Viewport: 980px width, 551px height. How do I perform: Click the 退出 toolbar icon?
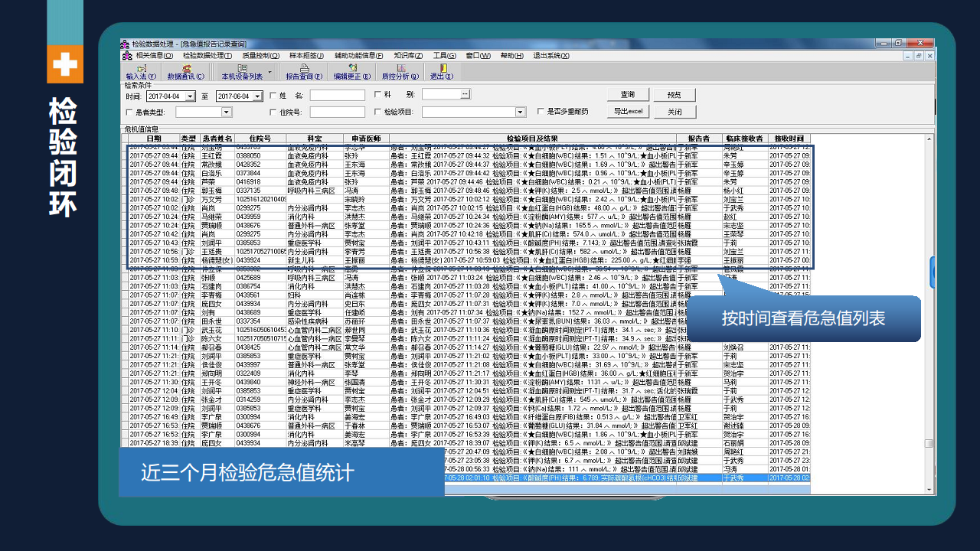tap(442, 71)
